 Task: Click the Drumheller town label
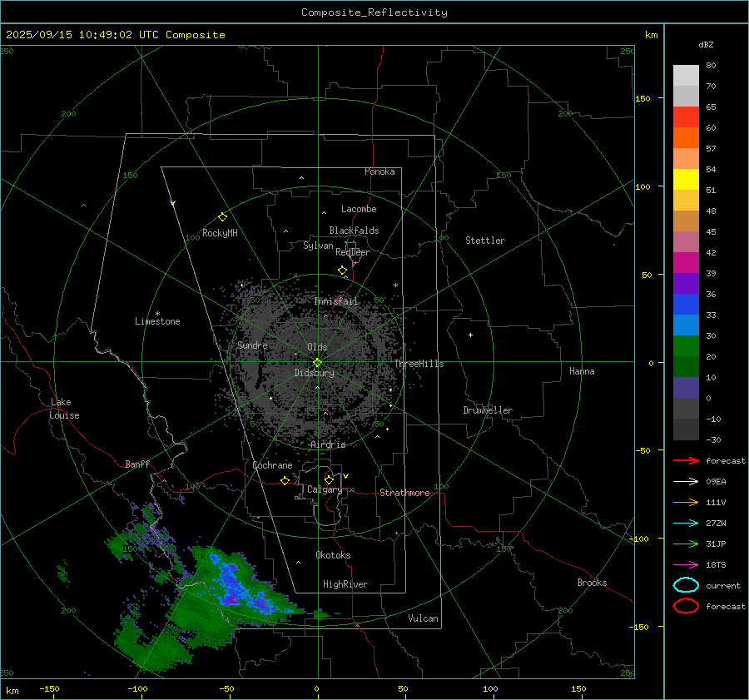click(x=488, y=410)
